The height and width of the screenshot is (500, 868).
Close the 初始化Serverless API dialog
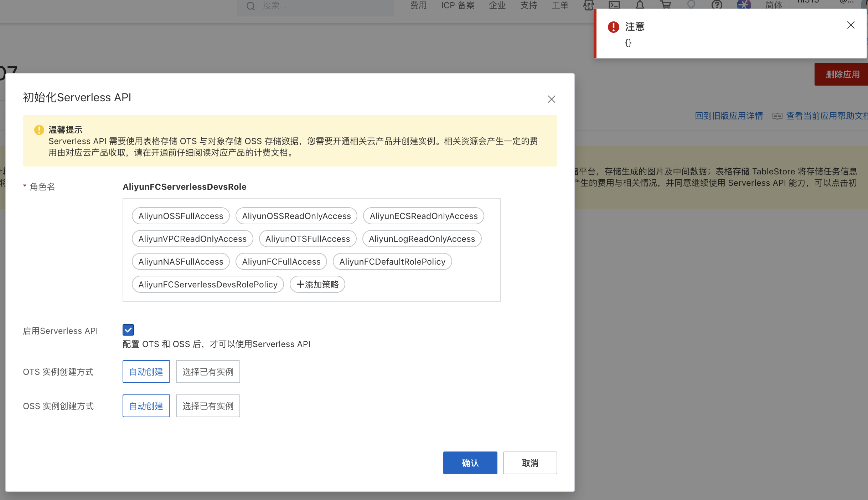tap(551, 99)
